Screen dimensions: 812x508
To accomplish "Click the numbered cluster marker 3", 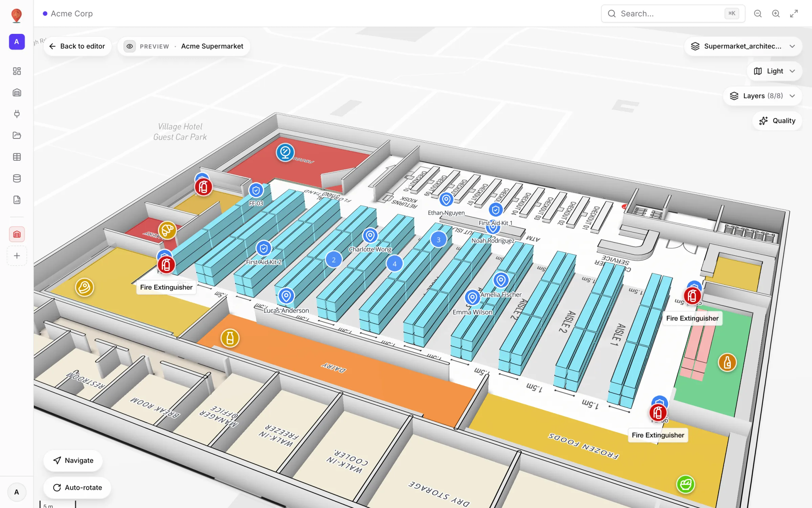I will pos(438,240).
